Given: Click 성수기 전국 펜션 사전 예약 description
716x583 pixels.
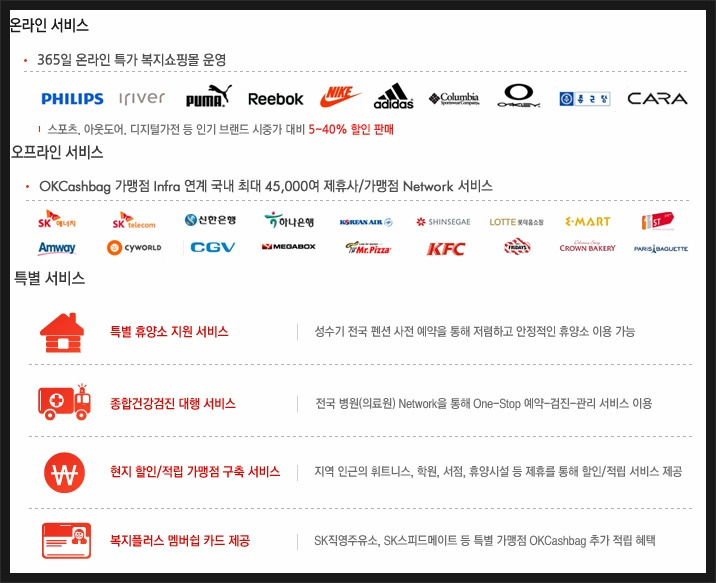Looking at the screenshot, I should pos(474,331).
